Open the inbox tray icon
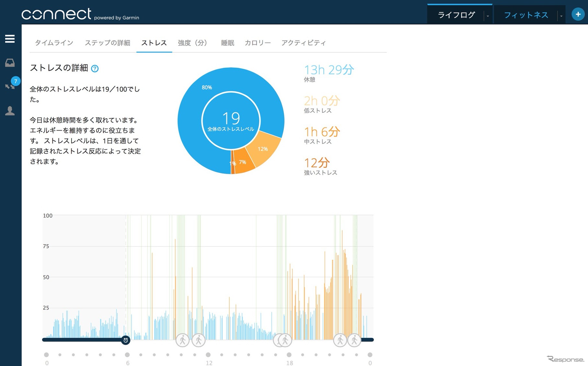The image size is (588, 366). click(x=10, y=63)
